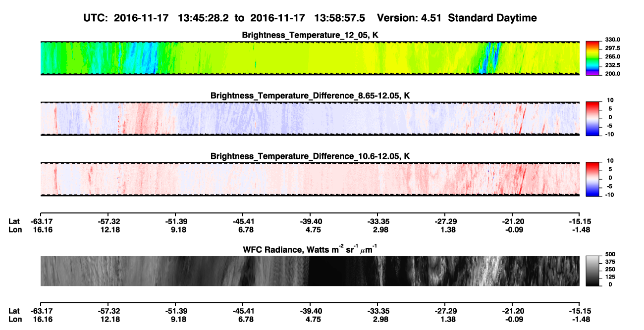Click the "UTC:" label in the header
644x330 pixels.
click(96, 18)
